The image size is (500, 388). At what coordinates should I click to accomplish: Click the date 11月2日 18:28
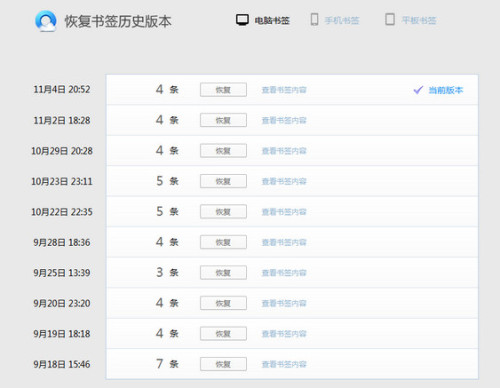pyautogui.click(x=62, y=120)
